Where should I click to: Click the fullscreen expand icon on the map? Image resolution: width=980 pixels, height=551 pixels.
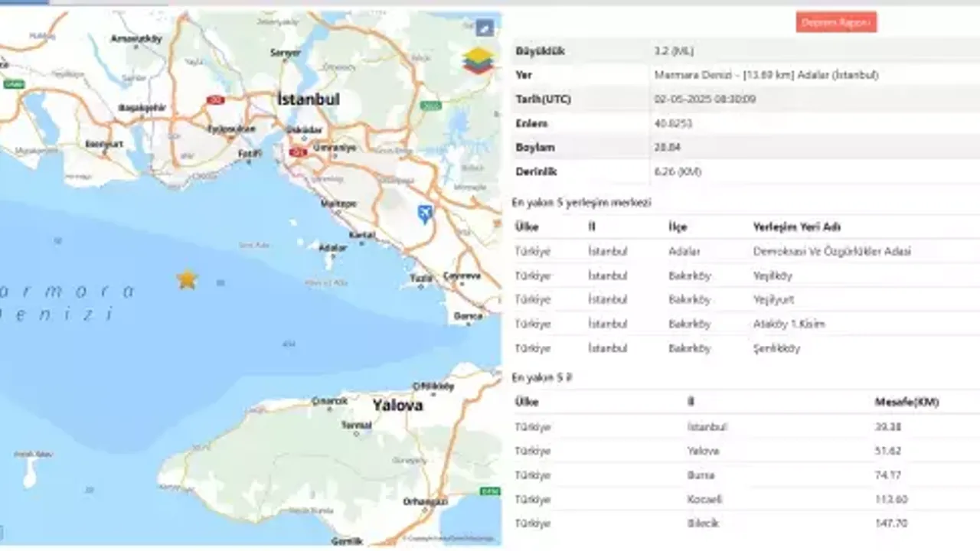(484, 28)
